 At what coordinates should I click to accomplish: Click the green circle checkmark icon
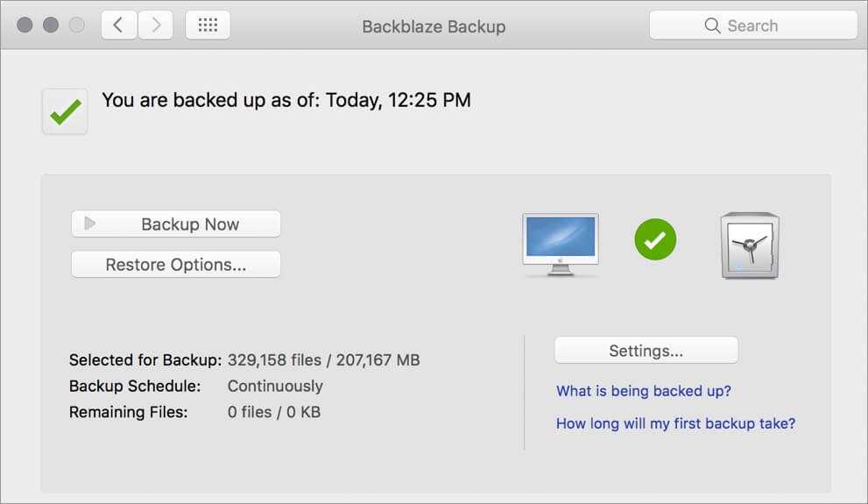pyautogui.click(x=655, y=239)
